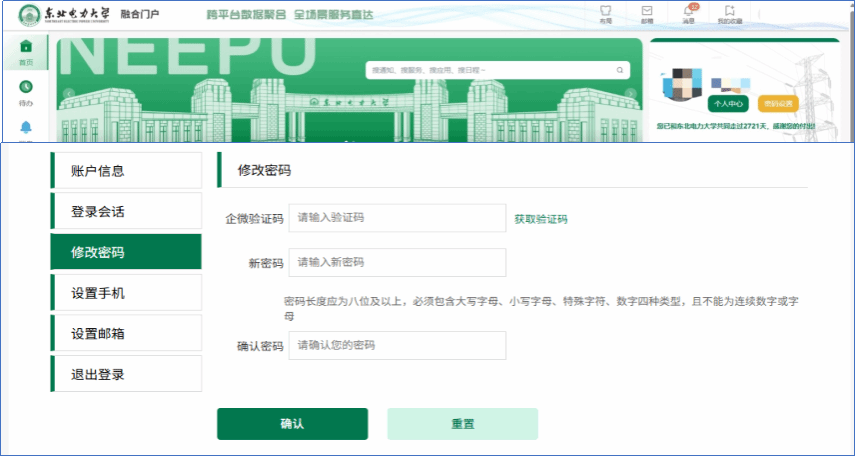Select 退出登录 menu item

126,374
